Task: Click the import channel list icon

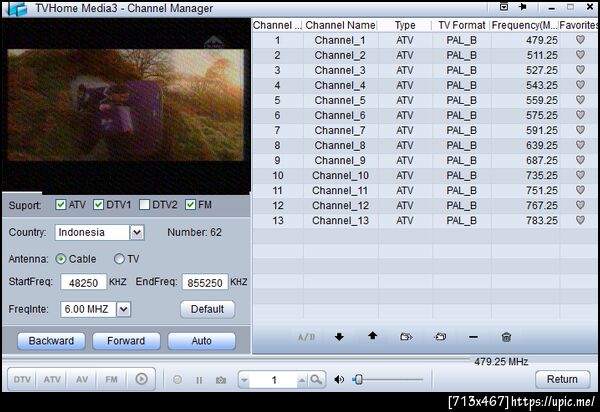Action: coord(440,337)
